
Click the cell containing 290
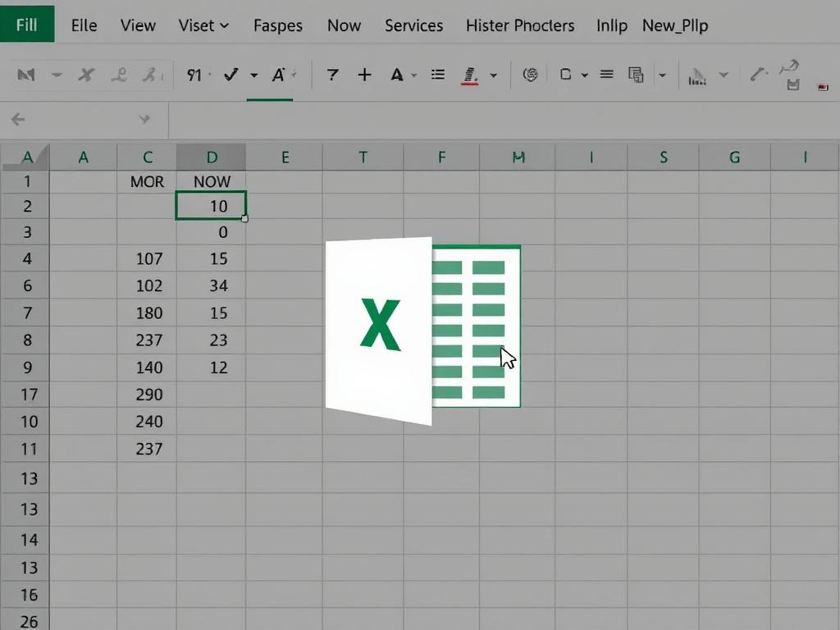(x=147, y=395)
